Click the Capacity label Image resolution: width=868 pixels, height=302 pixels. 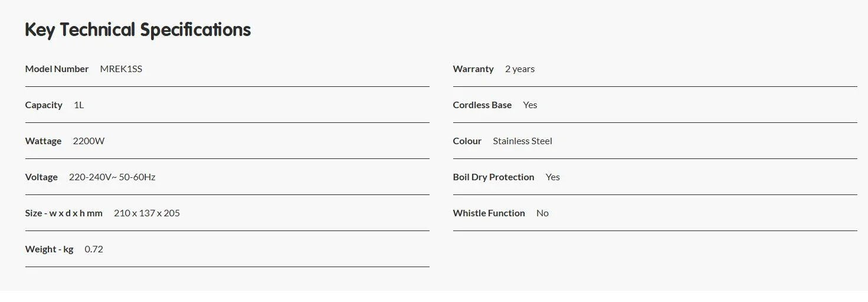[x=44, y=105]
